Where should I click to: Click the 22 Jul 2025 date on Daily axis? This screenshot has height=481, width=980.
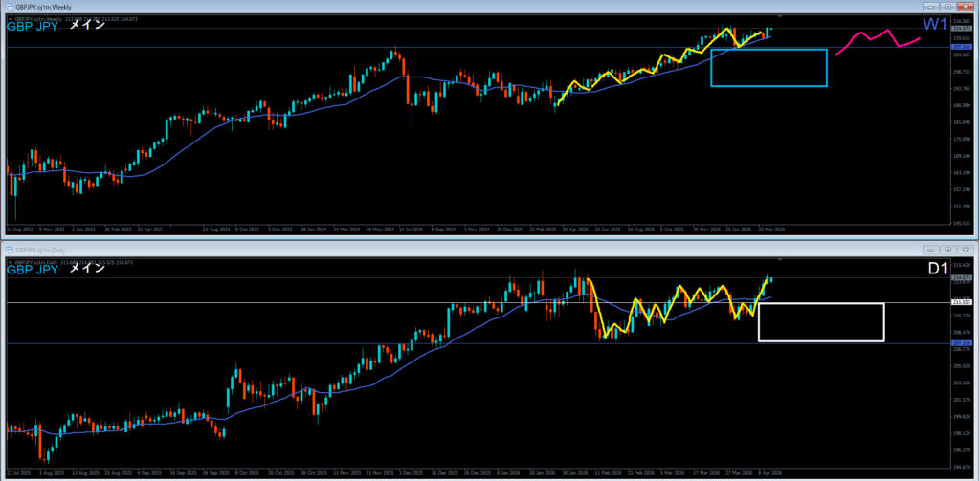(x=19, y=473)
